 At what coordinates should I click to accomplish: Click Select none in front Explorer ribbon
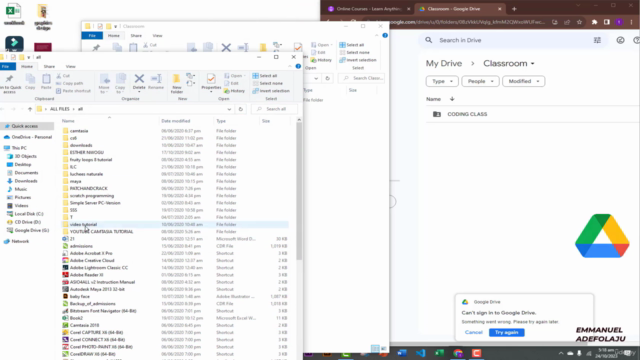267,83
